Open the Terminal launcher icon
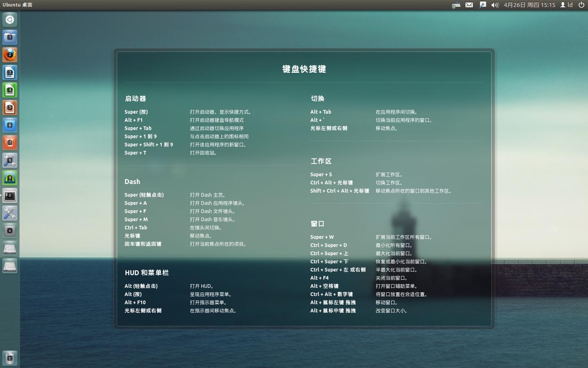 pos(10,195)
